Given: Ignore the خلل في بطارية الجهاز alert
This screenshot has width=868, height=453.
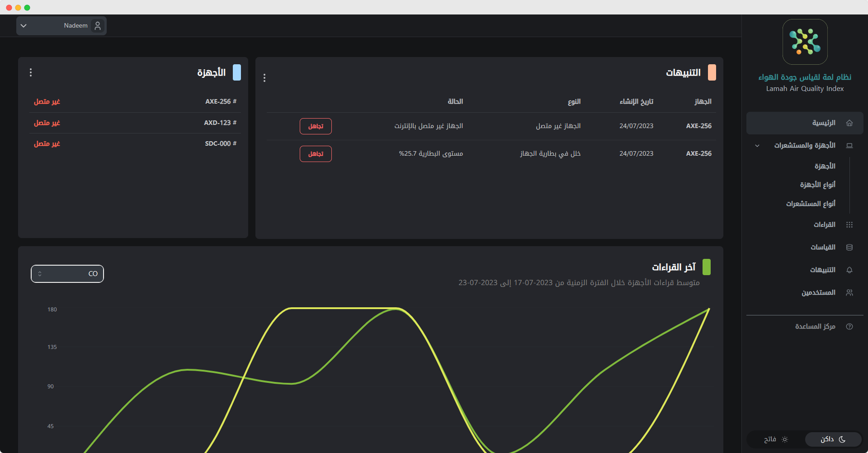Looking at the screenshot, I should point(316,154).
